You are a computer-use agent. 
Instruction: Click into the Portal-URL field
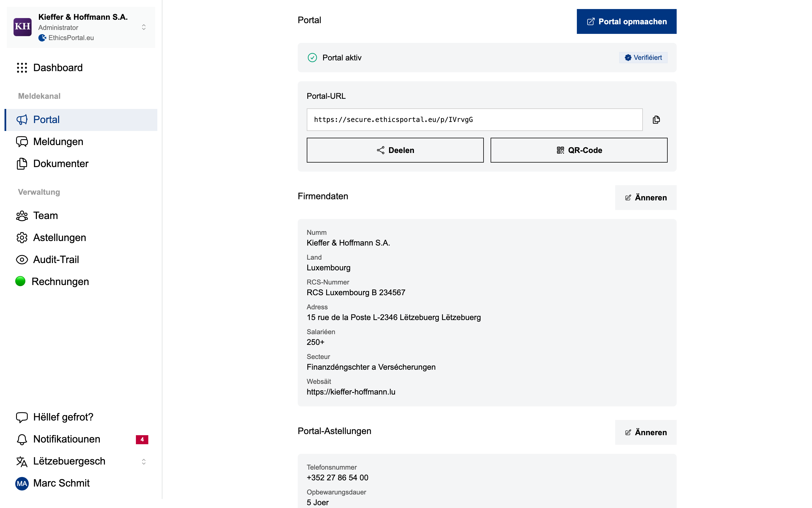pos(475,120)
